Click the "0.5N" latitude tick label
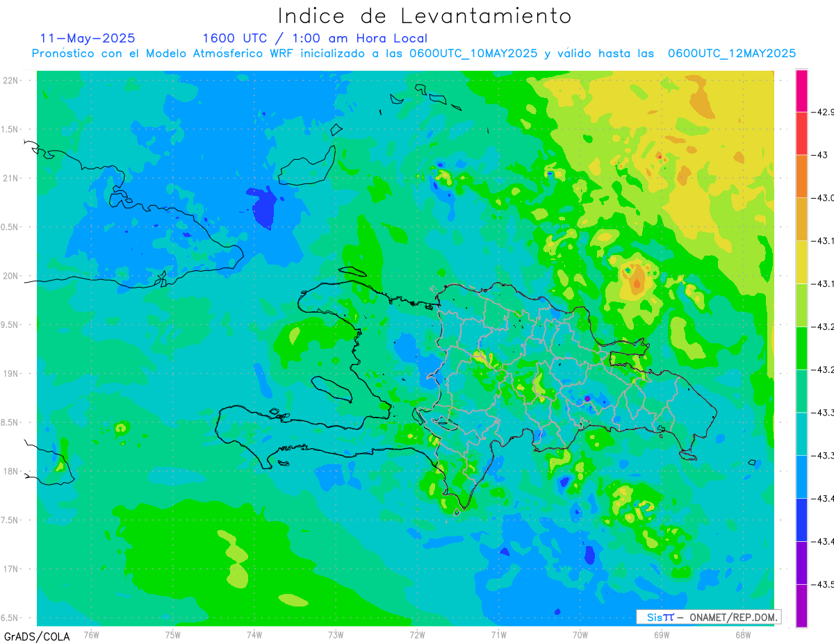The image size is (834, 644). [10, 227]
